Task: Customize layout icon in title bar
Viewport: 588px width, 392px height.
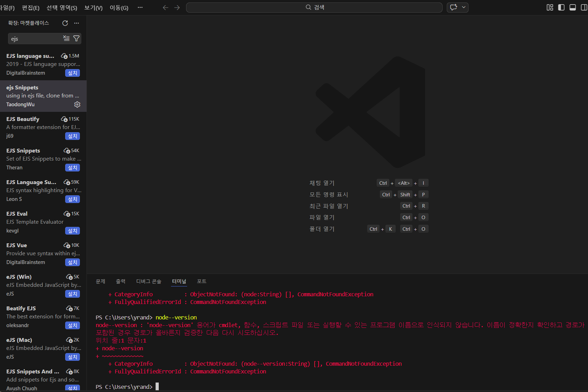Action: pyautogui.click(x=550, y=7)
